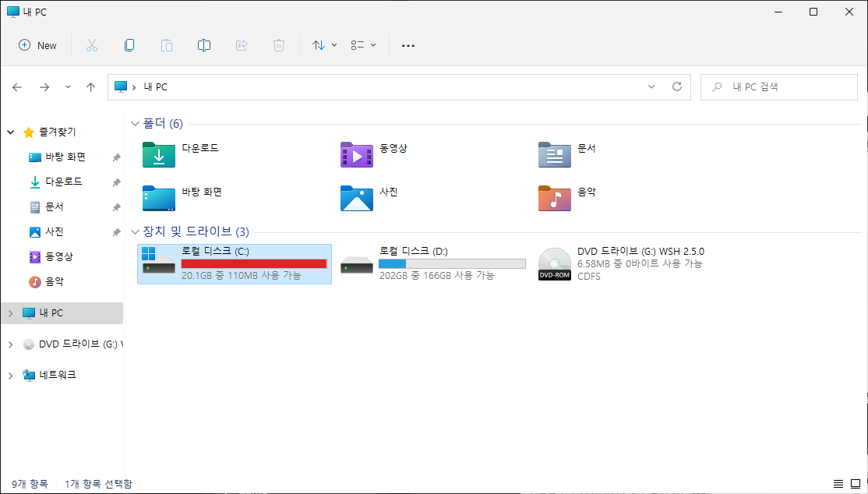
Task: Click the Share icon in toolbar
Action: coord(242,45)
